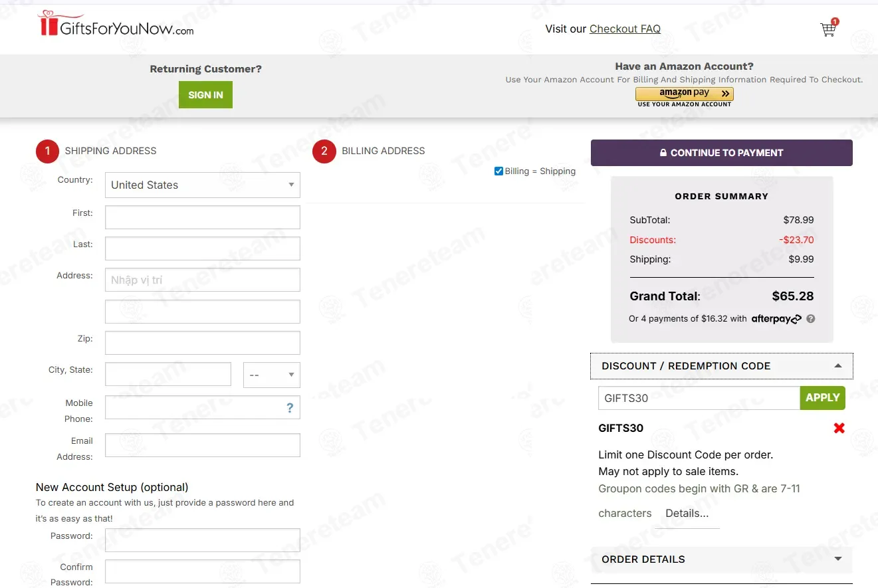This screenshot has width=878, height=588.
Task: Click the City input field
Action: (x=168, y=374)
